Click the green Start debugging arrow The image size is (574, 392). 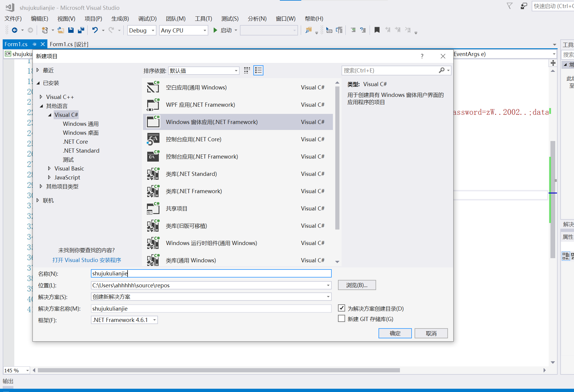(215, 30)
